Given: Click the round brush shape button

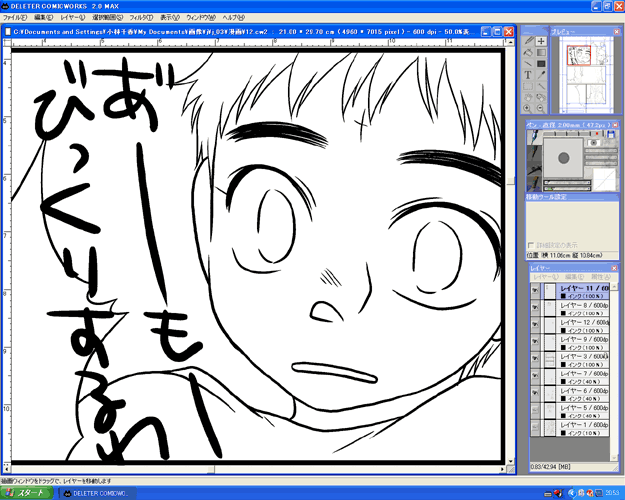Looking at the screenshot, I should click(x=594, y=143).
